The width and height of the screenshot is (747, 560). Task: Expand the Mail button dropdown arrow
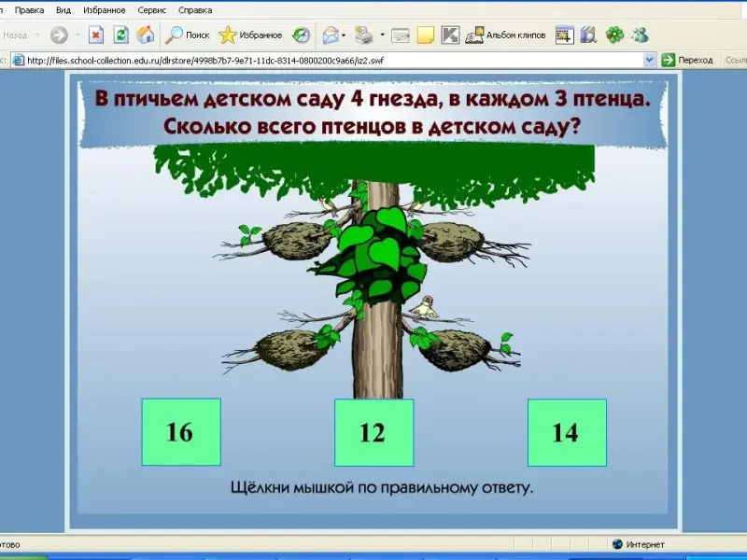pos(345,35)
